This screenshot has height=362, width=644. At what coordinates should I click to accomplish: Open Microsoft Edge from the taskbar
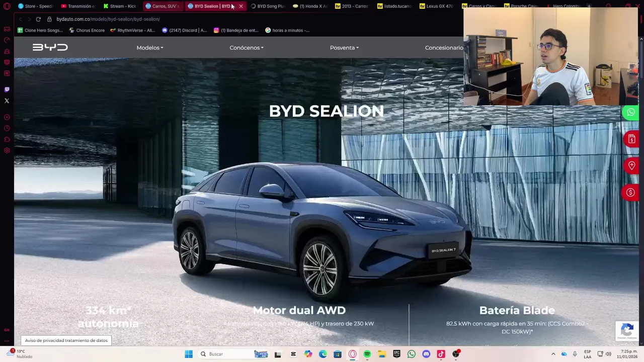[x=323, y=354]
